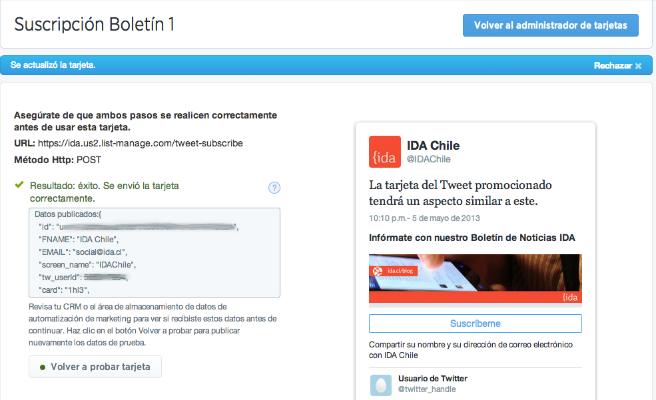Click Volver a probar tarjeta button

(x=95, y=367)
